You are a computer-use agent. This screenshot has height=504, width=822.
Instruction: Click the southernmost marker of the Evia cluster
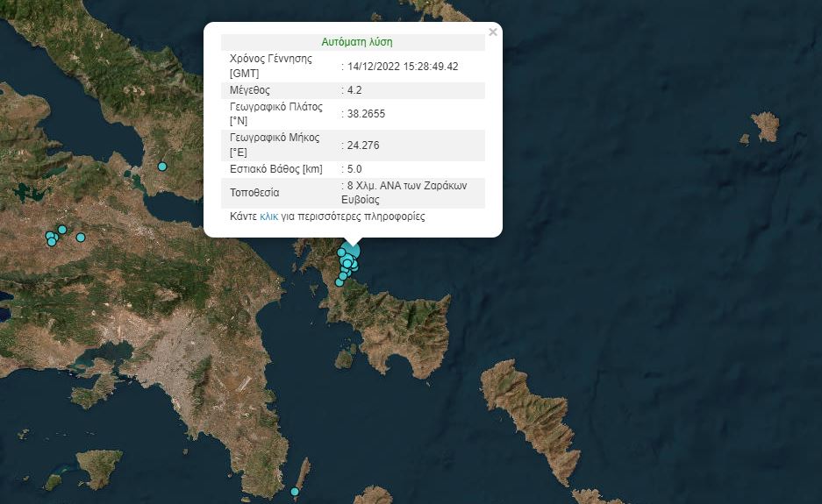(x=340, y=282)
